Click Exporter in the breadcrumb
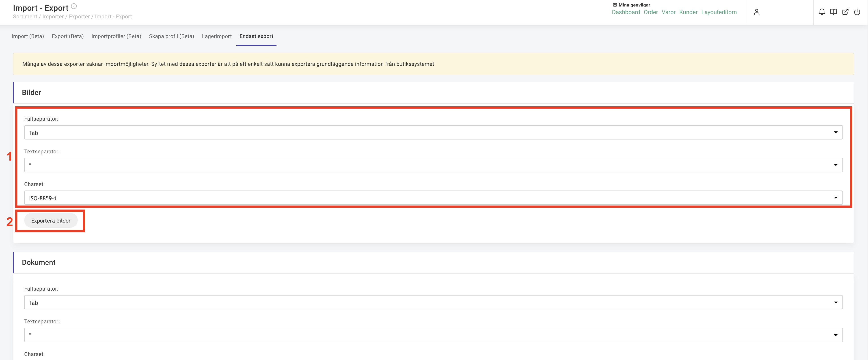Image resolution: width=868 pixels, height=360 pixels. 79,17
